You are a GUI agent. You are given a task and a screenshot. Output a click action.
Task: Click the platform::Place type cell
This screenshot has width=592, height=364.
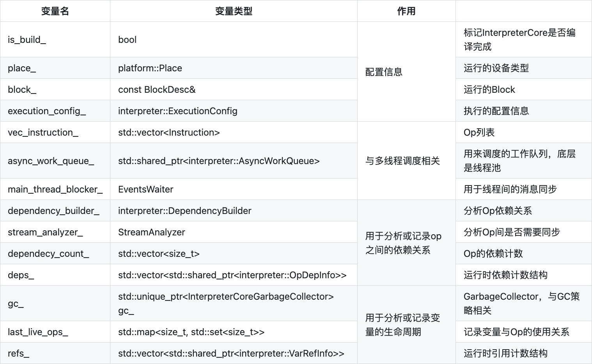[234, 68]
